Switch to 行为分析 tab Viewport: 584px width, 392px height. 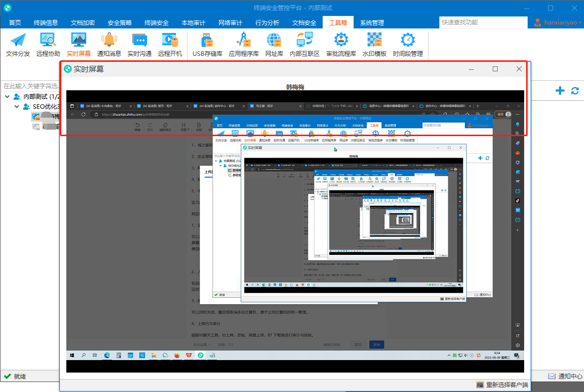click(267, 23)
